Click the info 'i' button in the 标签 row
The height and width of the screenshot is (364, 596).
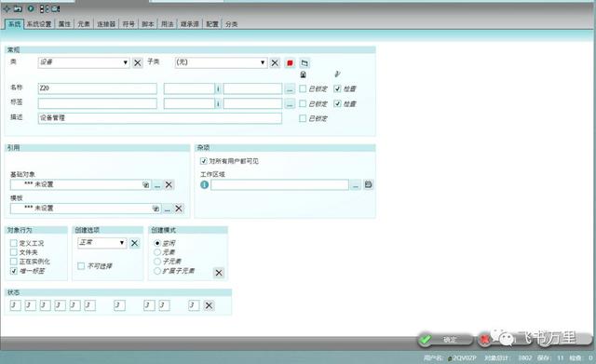(x=218, y=103)
